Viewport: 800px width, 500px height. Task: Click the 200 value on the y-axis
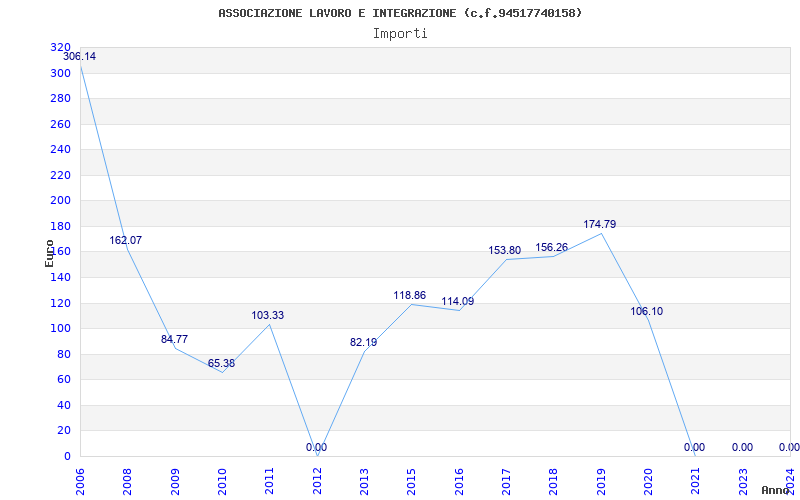(60, 201)
